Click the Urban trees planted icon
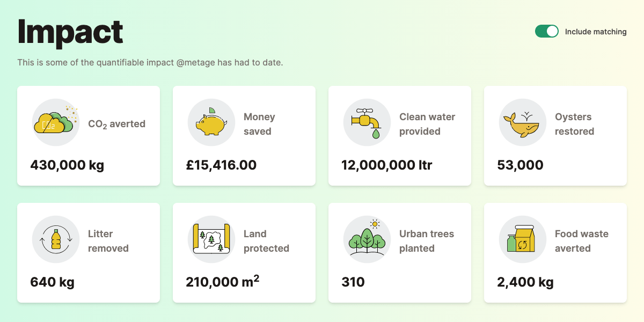This screenshot has height=322, width=644. click(x=367, y=239)
